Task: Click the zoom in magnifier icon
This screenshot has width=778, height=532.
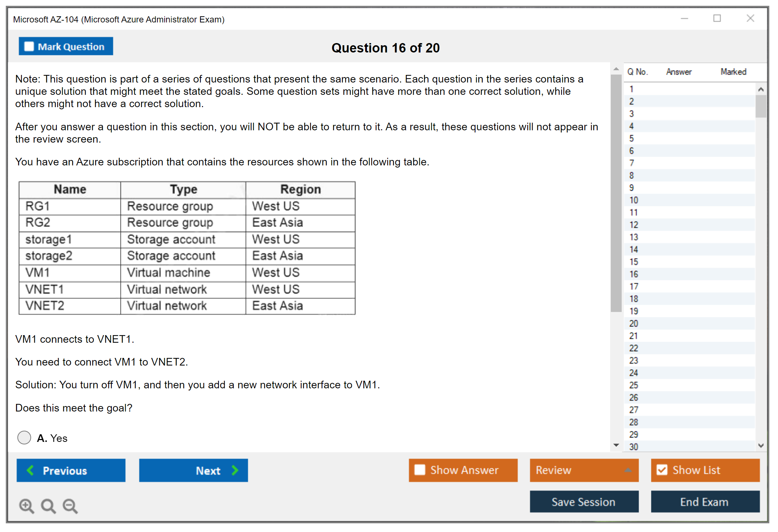Action: click(x=26, y=506)
